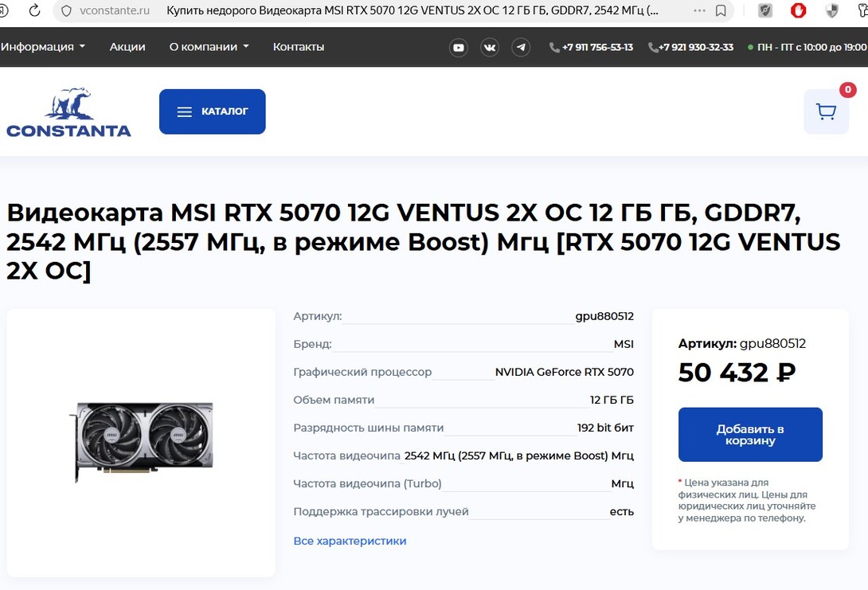Open Все характеристики link
Image resolution: width=868 pixels, height=590 pixels.
pos(350,541)
